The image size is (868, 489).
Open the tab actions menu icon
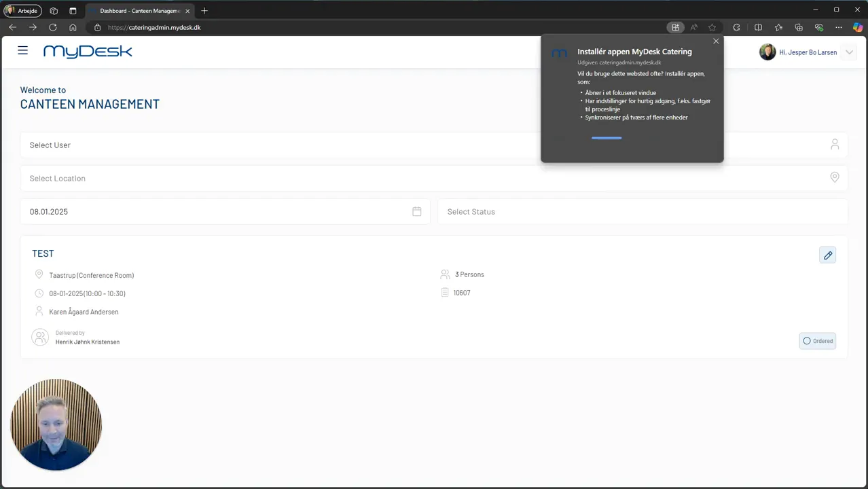point(73,11)
